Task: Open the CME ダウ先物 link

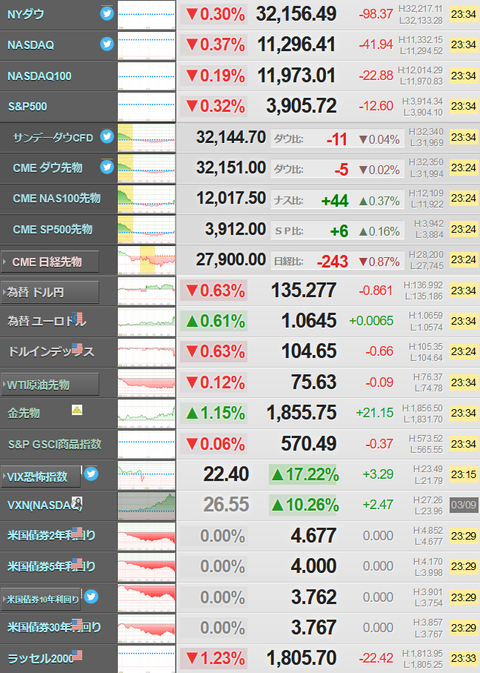Action: (47, 168)
